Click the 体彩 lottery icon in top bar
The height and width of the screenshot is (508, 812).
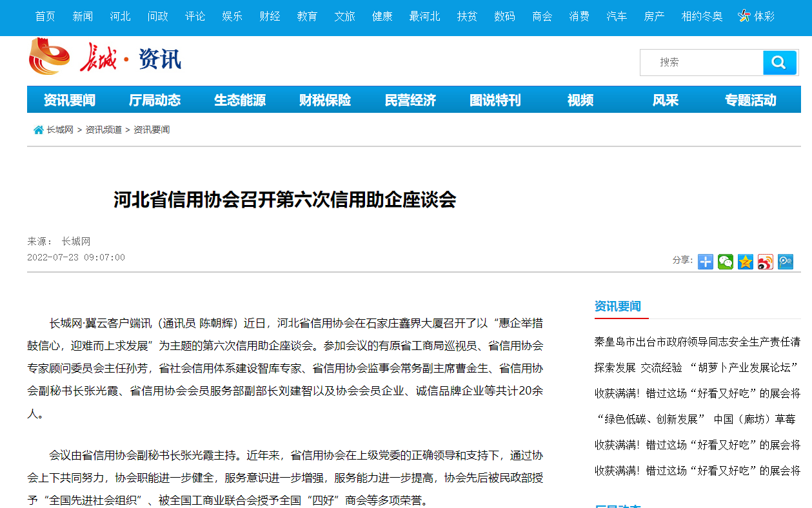tap(744, 16)
